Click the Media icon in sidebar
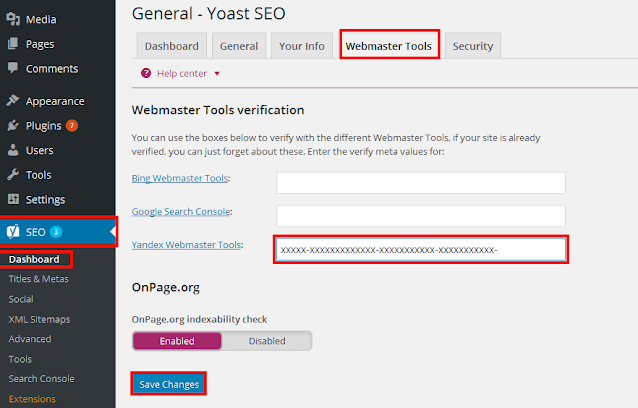Screen dimensions: 638x408 (x=13, y=19)
